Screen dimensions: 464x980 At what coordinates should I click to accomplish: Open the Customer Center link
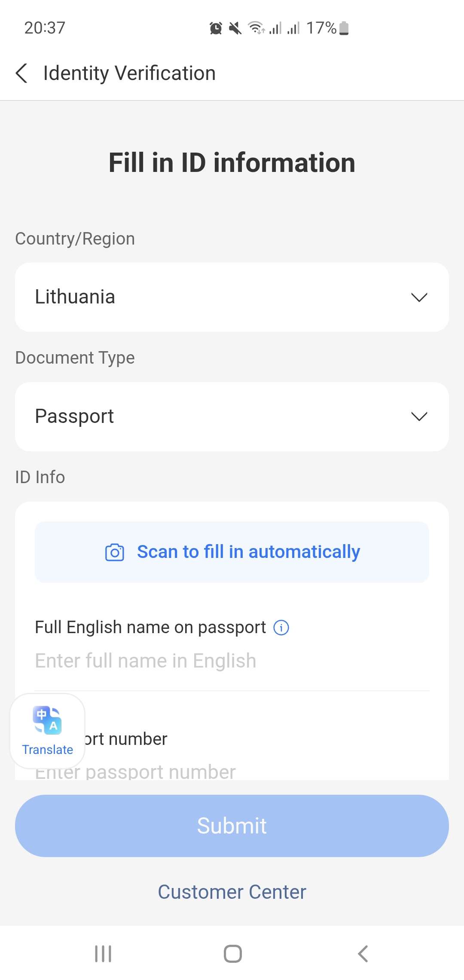tap(232, 891)
